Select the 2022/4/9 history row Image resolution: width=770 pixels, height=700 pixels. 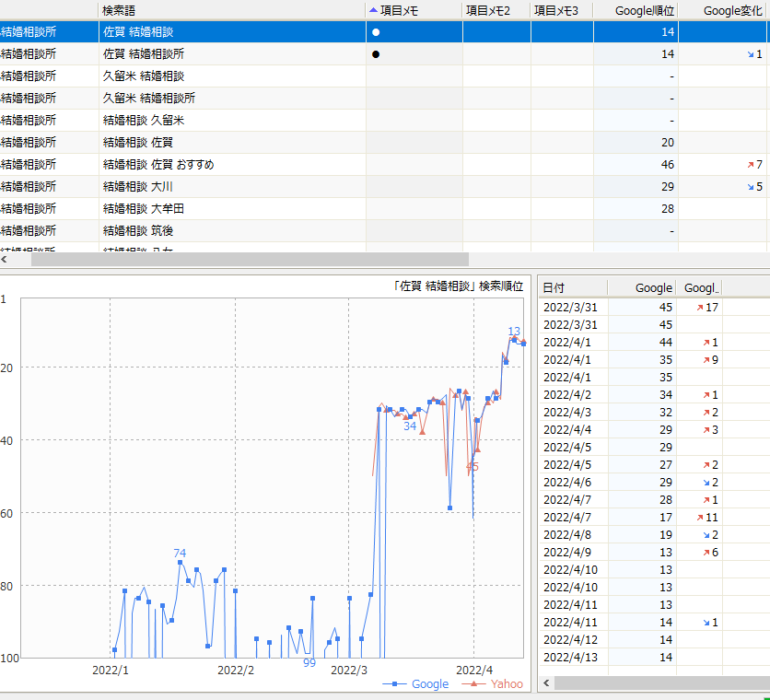[654, 553]
